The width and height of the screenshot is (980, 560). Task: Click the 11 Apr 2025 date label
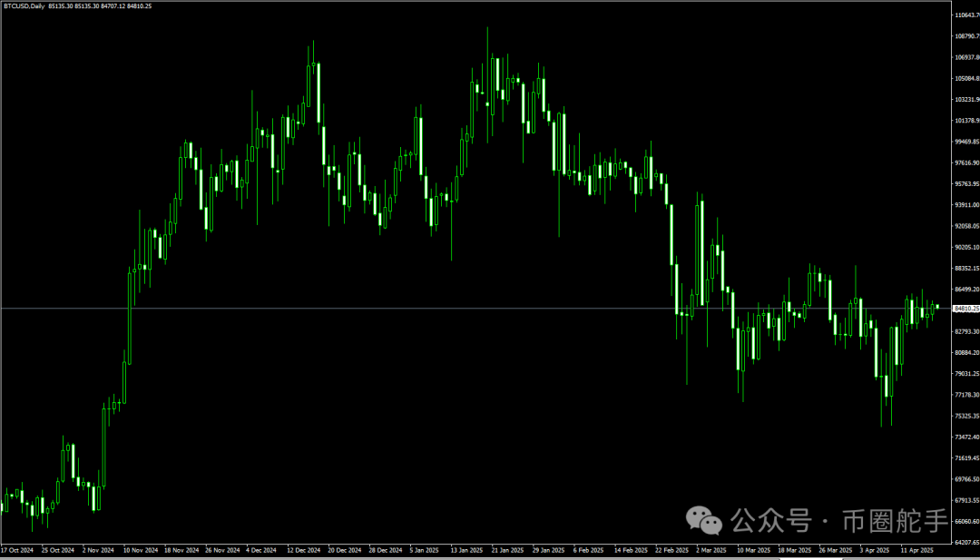pos(915,551)
